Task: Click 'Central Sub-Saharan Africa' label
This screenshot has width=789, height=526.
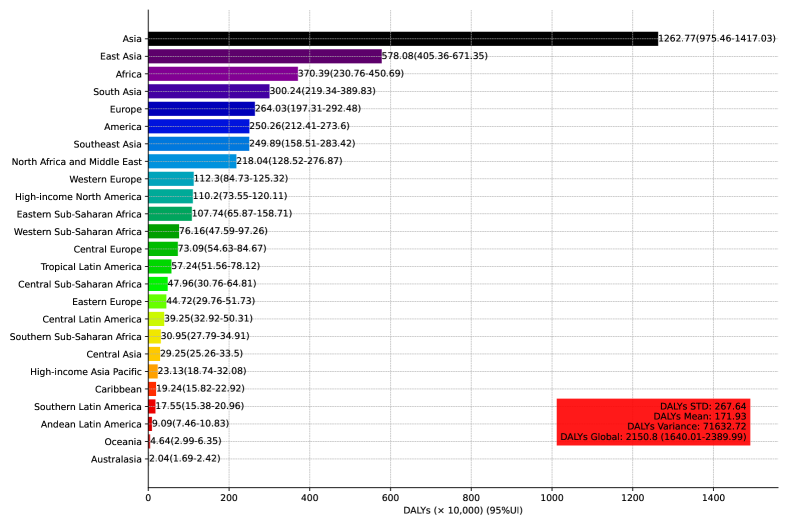Action: 80,284
